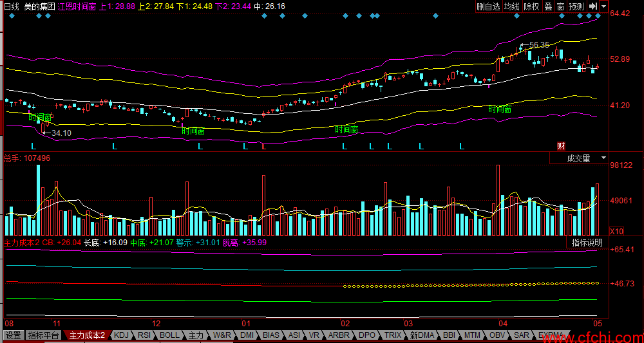Screen dimensions: 644x343
Task: Click the 长底: +16.09 readout
Action: 106,243
